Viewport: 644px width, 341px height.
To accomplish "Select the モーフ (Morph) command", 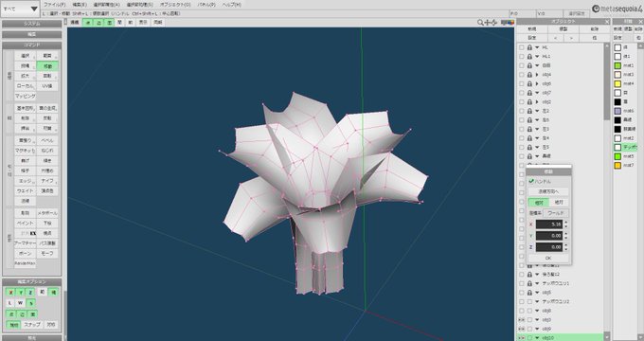I will tap(47, 254).
